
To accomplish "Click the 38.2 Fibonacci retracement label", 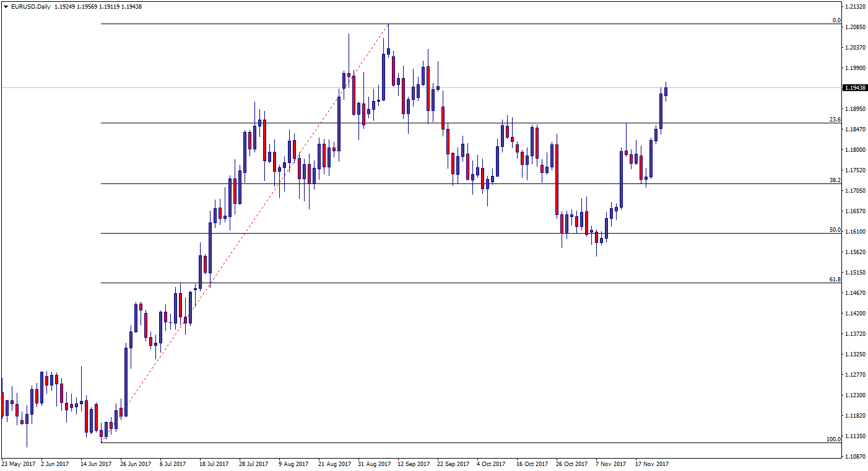I will [x=835, y=180].
